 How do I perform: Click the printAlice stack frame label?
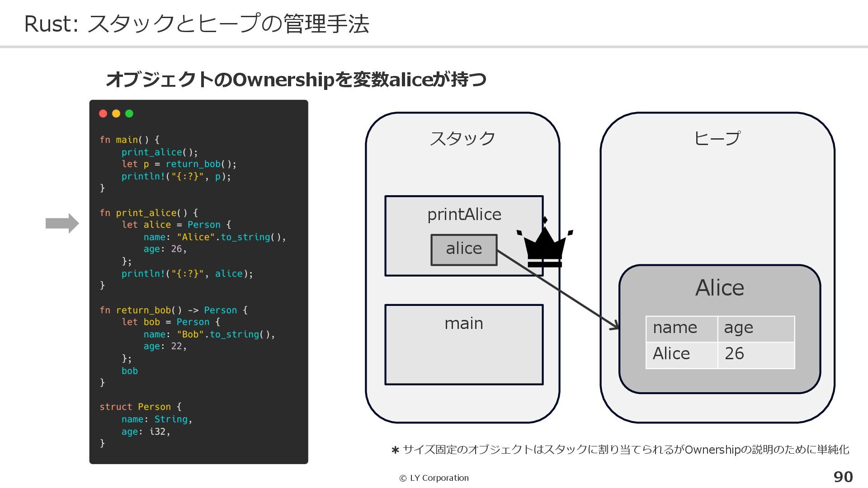pos(464,214)
